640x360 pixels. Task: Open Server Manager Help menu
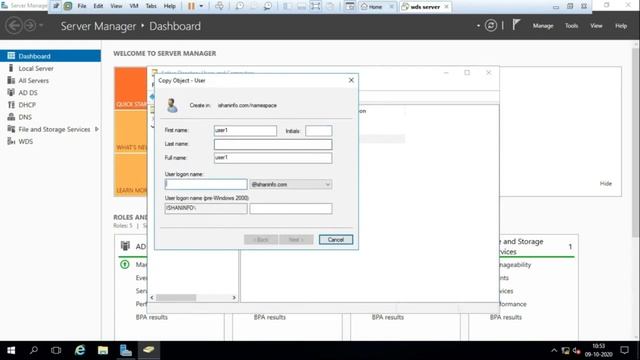click(621, 26)
